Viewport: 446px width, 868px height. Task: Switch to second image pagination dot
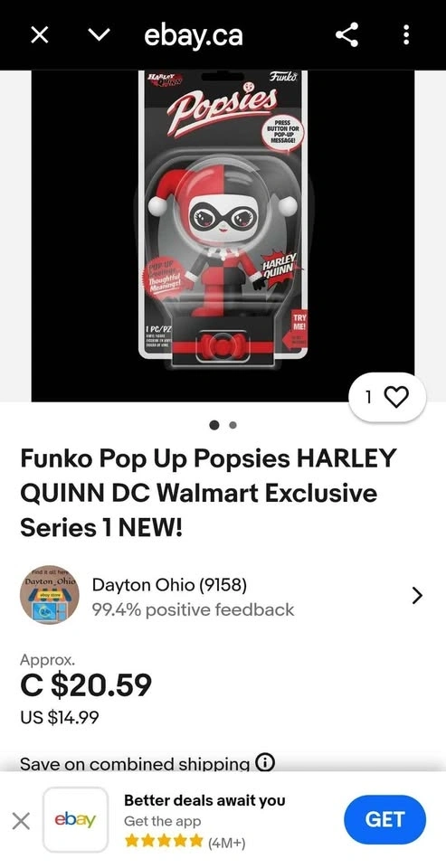pos(232,425)
